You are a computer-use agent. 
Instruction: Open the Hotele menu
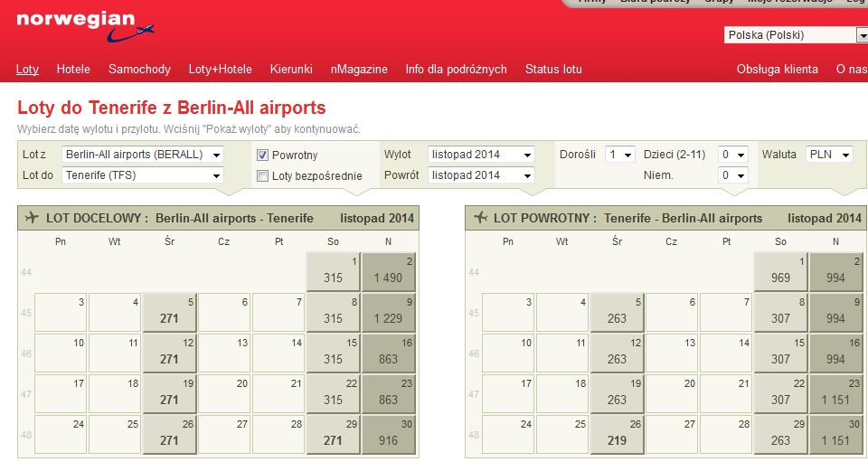(73, 69)
